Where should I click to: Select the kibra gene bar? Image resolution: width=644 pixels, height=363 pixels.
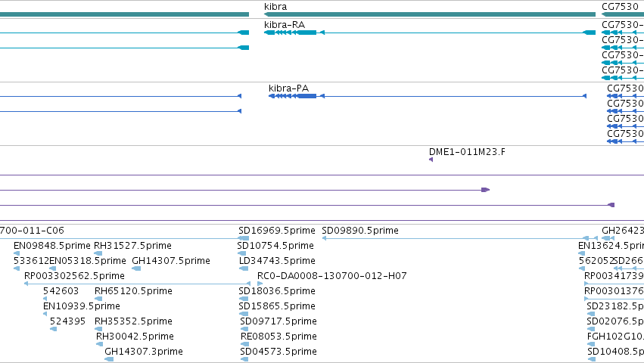[430, 14]
